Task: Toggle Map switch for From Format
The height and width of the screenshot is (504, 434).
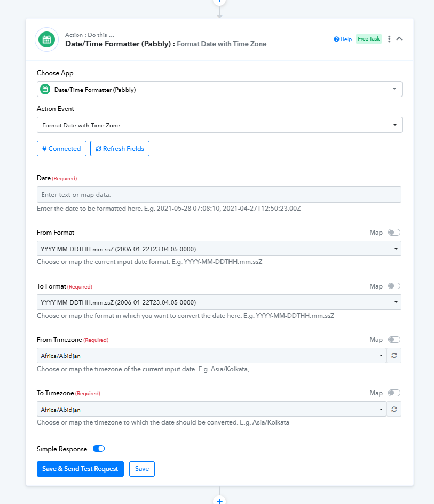Action: [394, 232]
